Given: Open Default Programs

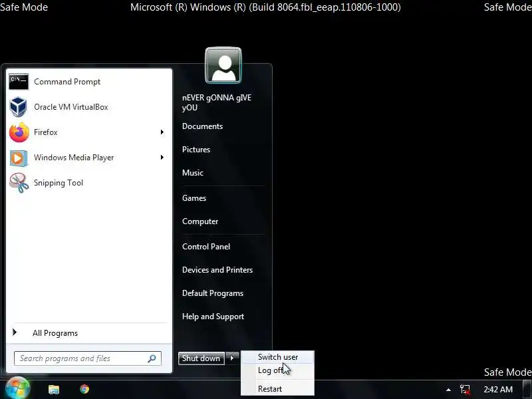Looking at the screenshot, I should coord(213,293).
